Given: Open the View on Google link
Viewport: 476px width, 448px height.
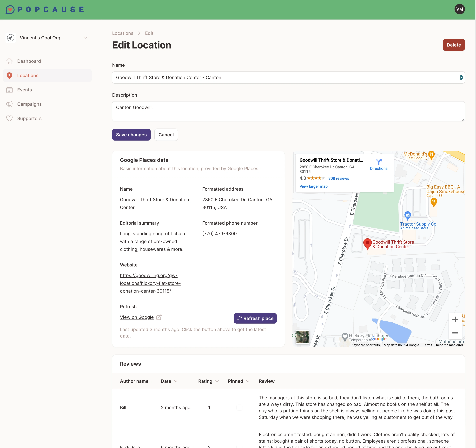Looking at the screenshot, I should 137,317.
